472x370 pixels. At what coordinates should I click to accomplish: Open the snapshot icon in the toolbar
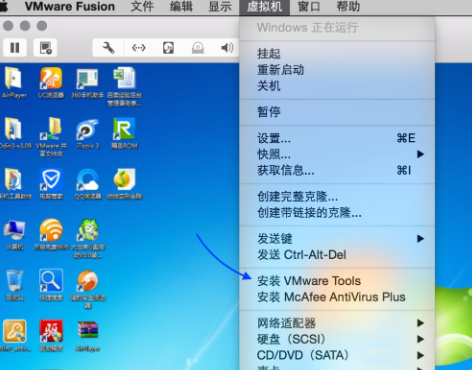[x=45, y=48]
